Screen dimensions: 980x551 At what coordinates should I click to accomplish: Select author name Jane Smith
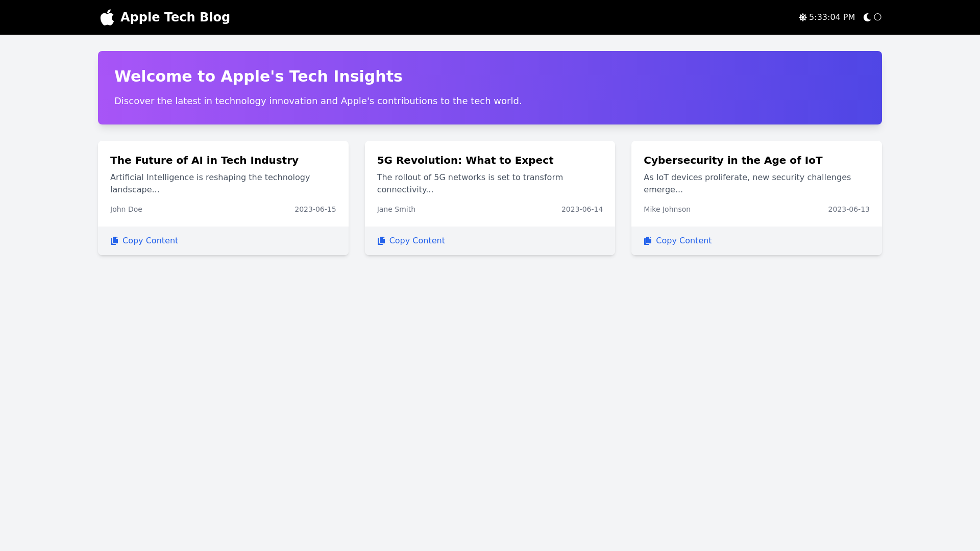pyautogui.click(x=396, y=209)
